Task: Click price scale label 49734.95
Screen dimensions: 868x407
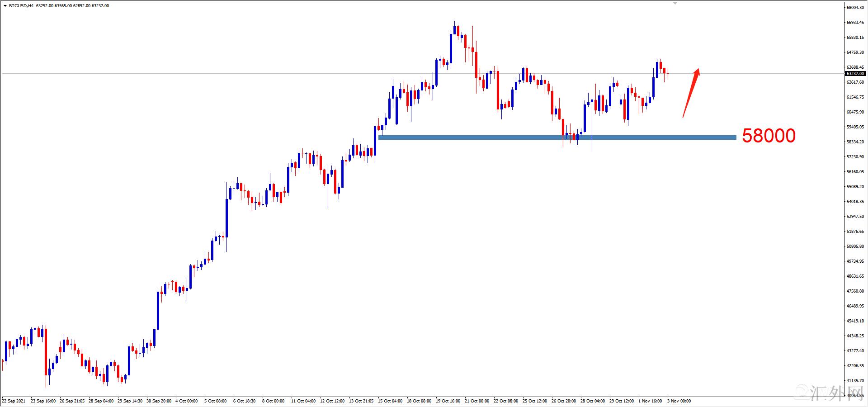Action: click(855, 261)
